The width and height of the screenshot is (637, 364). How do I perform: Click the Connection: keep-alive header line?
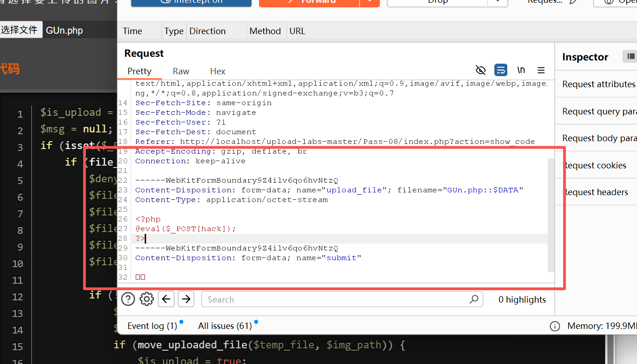click(190, 161)
